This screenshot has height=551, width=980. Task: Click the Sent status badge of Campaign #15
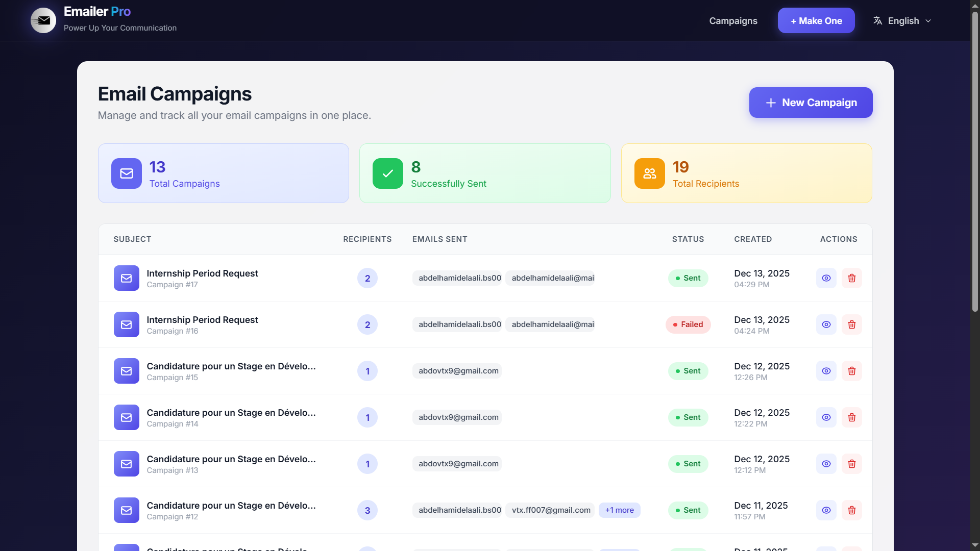(x=688, y=371)
